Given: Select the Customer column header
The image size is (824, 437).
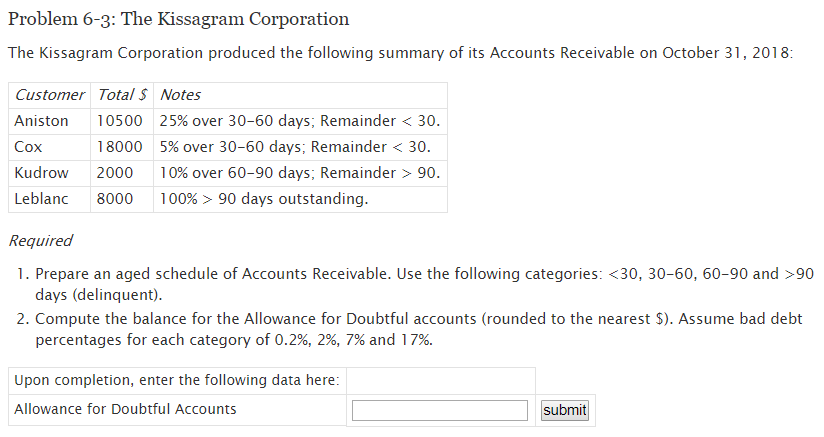Looking at the screenshot, I should [50, 95].
